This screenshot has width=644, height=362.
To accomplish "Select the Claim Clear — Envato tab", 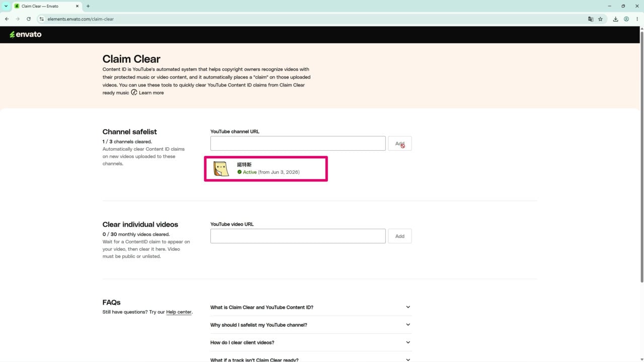I will pos(46,6).
